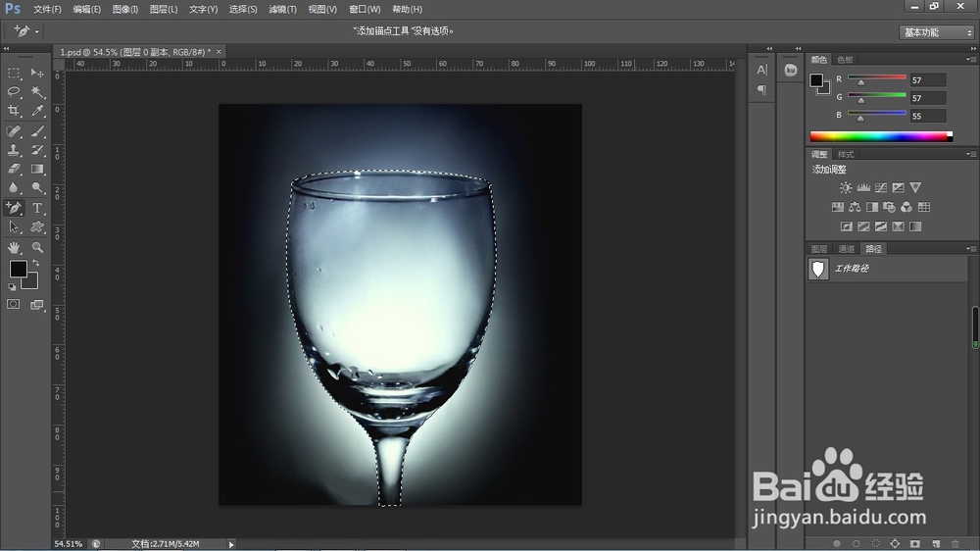Select the Eraser tool
This screenshot has width=980, height=551.
click(13, 169)
